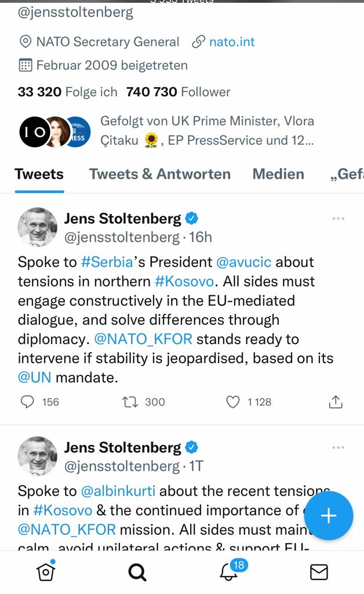This screenshot has width=364, height=594.
Task: Reply to the Serbia tweet with 156 replies
Action: (x=27, y=402)
